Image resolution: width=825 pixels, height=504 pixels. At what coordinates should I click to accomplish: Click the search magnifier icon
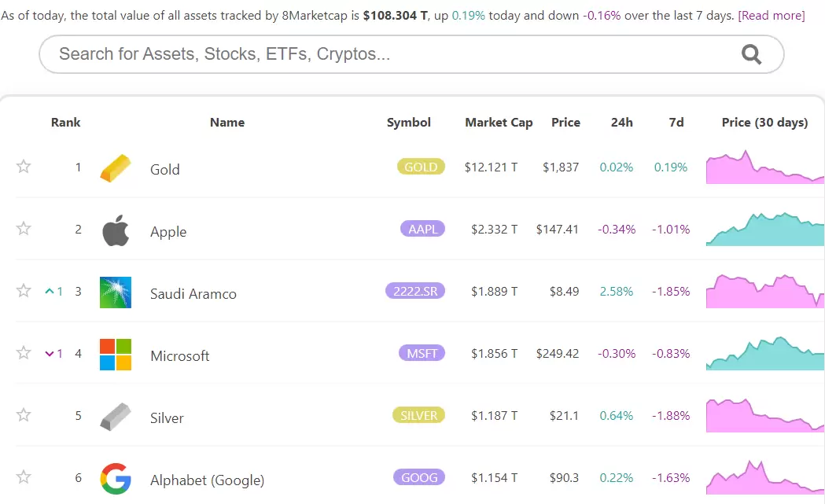click(x=751, y=54)
